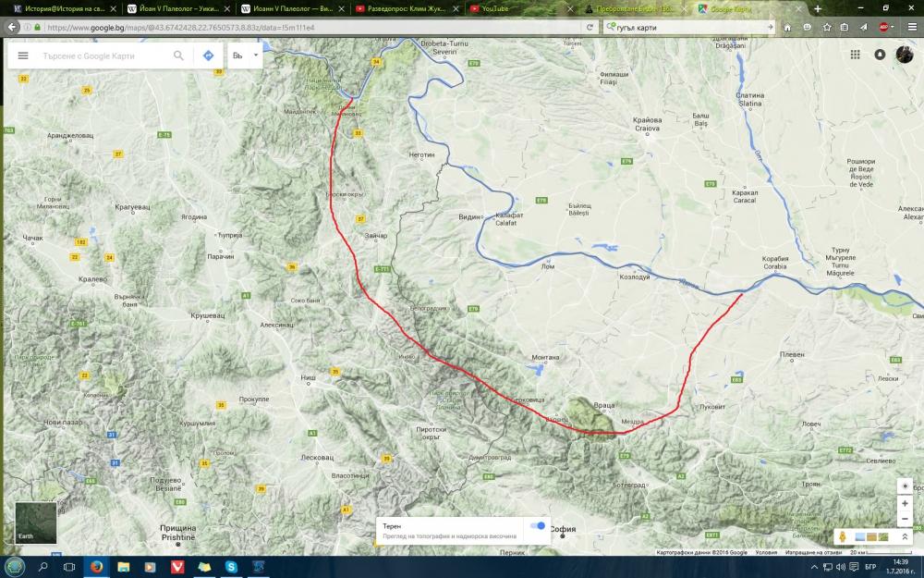Viewport: 924px width, 578px height.
Task: Click the Firefox smiley face toolbar icon
Action: [x=808, y=27]
